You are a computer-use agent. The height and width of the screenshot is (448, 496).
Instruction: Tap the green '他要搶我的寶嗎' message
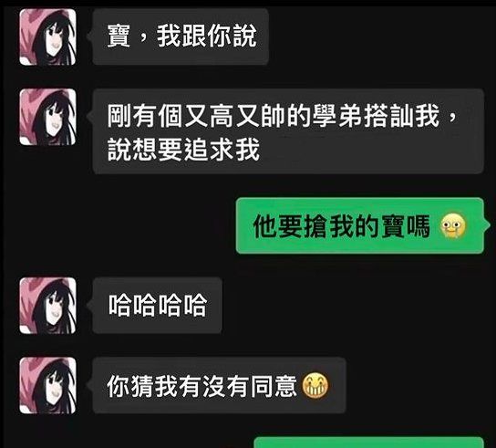pos(360,225)
